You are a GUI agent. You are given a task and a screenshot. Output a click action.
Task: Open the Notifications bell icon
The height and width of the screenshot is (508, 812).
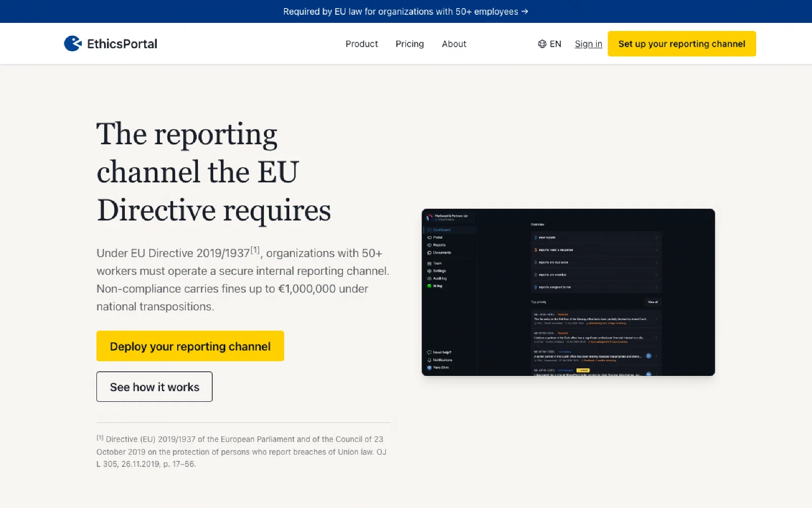[429, 360]
